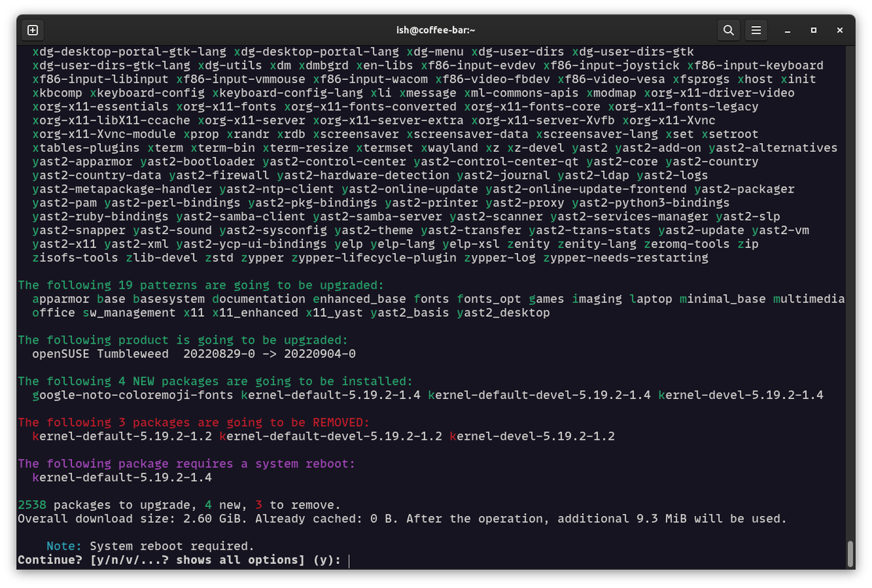
Task: Click 'The following package requires a system reboot:'
Action: coord(187,464)
